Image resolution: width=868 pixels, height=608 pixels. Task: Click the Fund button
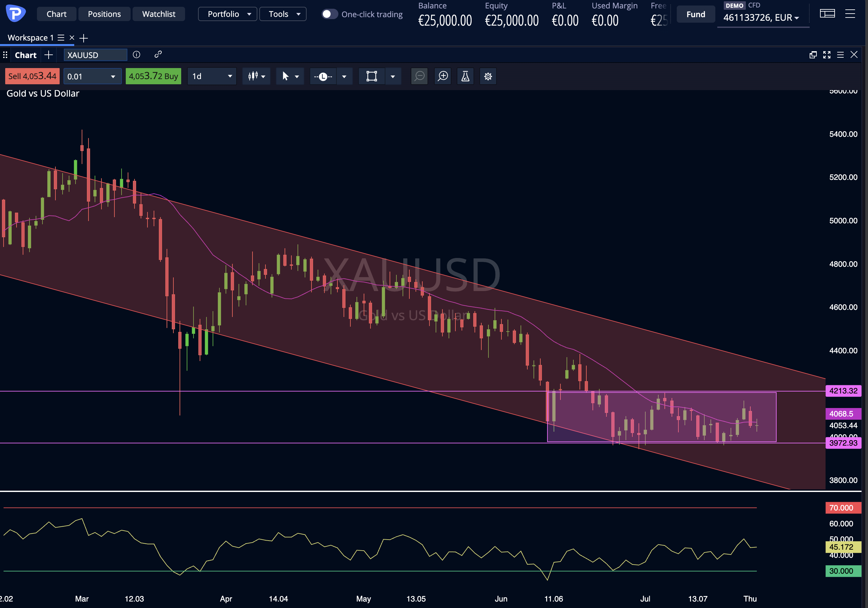696,14
